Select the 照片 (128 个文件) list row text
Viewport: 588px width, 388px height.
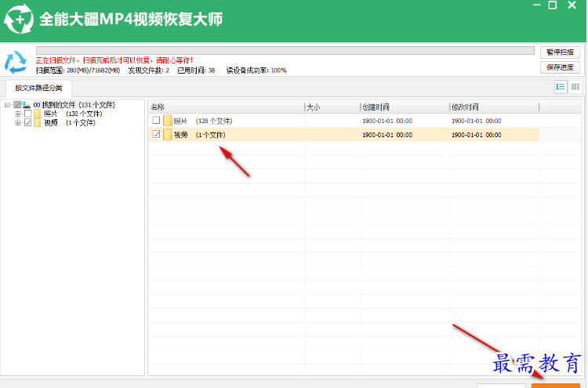(x=203, y=121)
